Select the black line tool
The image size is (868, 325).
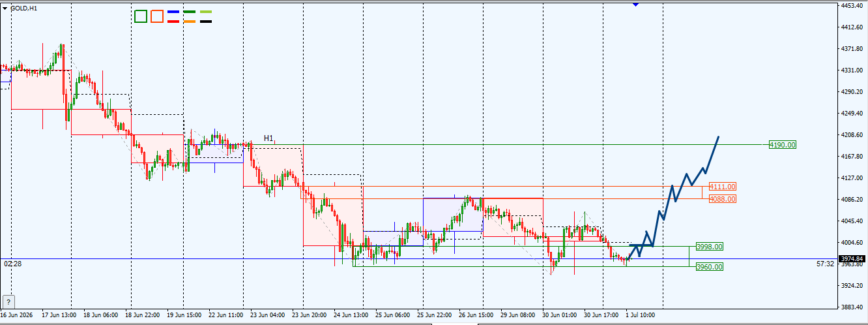click(206, 22)
